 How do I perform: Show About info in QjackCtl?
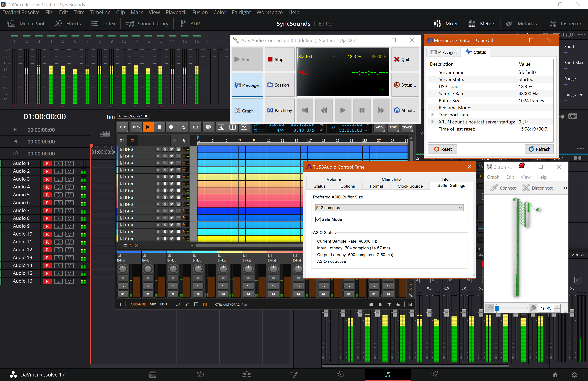pos(405,110)
